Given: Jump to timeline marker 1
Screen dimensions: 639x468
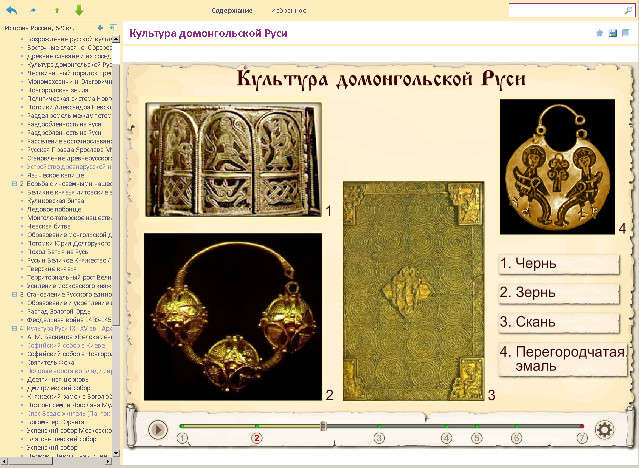Looking at the screenshot, I should pyautogui.click(x=182, y=438).
